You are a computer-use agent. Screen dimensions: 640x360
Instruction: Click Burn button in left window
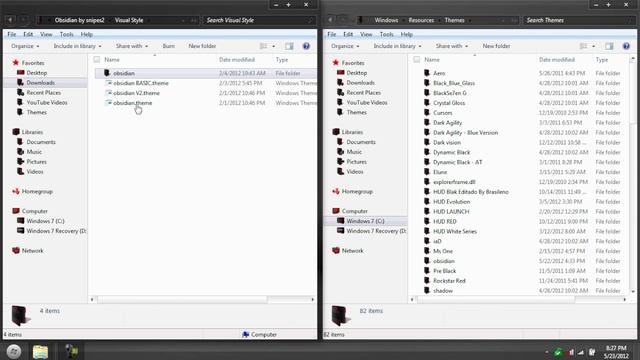pos(169,46)
